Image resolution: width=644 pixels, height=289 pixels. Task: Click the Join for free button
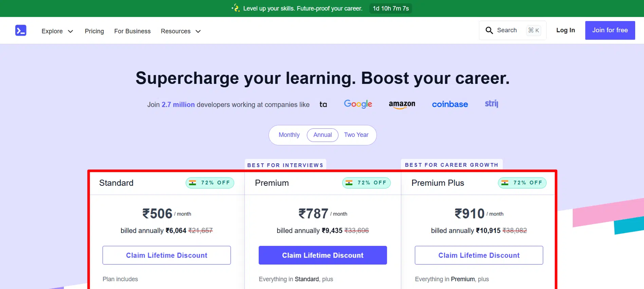[x=609, y=30]
